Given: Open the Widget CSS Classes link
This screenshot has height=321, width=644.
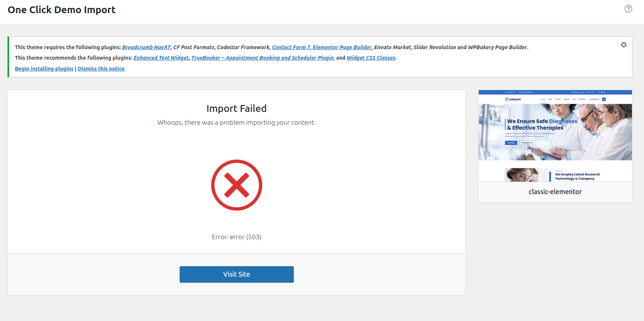Looking at the screenshot, I should click(371, 58).
